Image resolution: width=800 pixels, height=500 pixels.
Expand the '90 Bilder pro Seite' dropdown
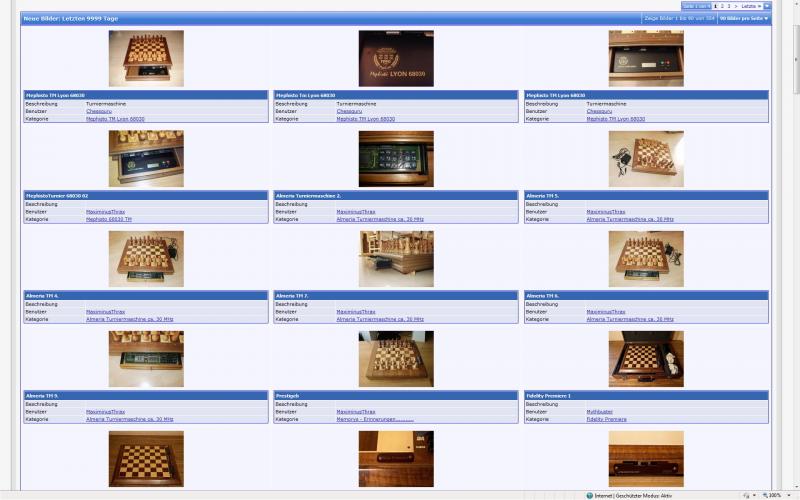(744, 18)
